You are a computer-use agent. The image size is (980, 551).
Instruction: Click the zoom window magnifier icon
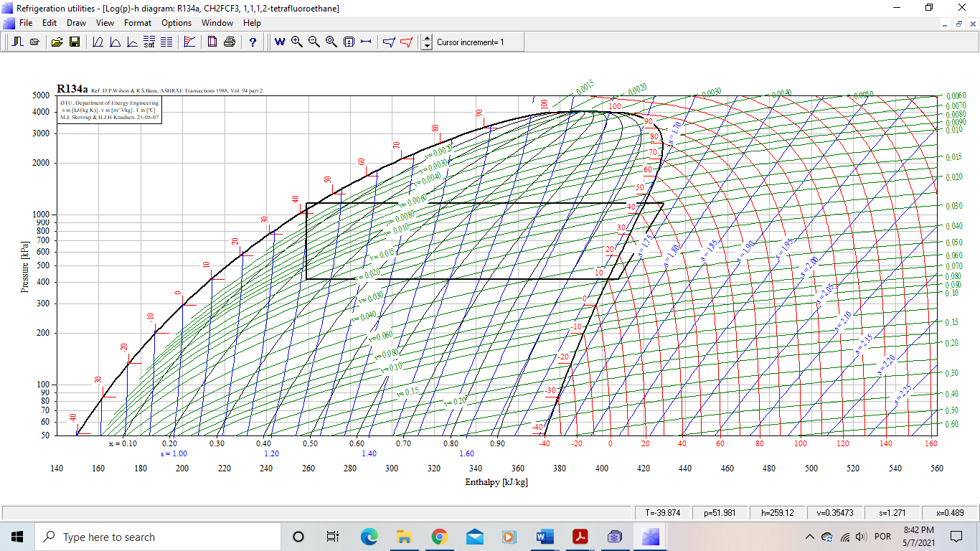[331, 42]
